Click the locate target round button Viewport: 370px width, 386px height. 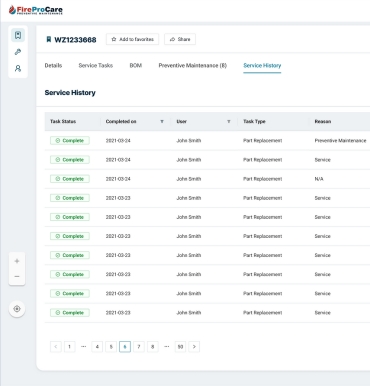pos(17,309)
